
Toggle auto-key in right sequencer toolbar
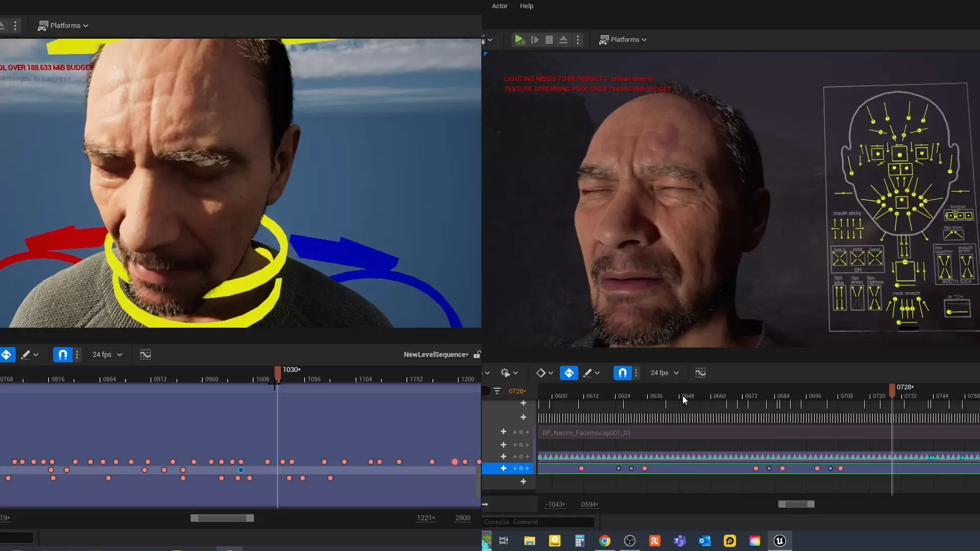569,373
